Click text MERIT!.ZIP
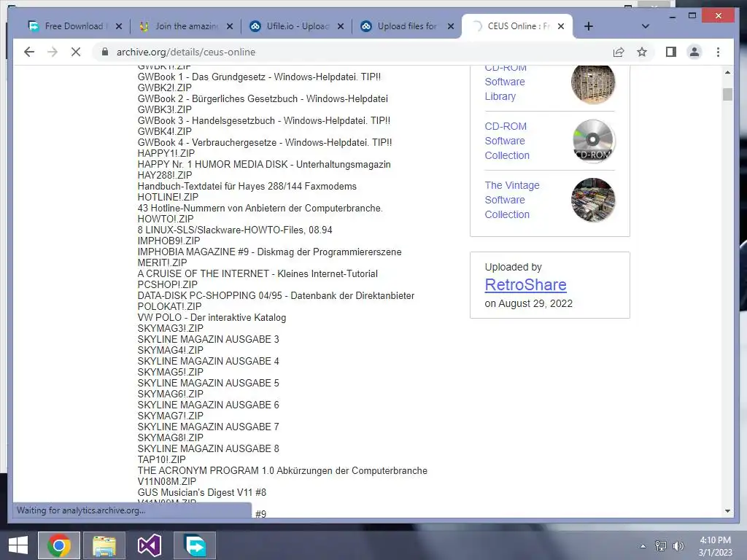The image size is (747, 560). (x=162, y=262)
